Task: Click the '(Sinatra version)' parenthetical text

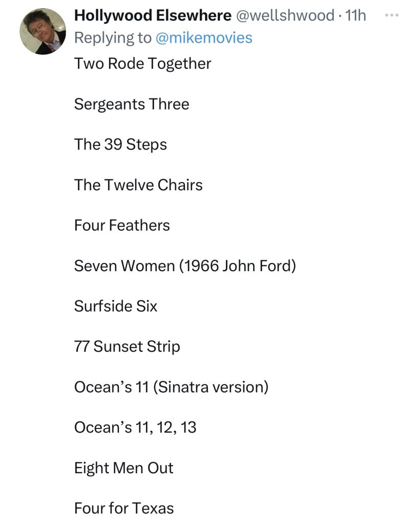Action: click(x=211, y=387)
